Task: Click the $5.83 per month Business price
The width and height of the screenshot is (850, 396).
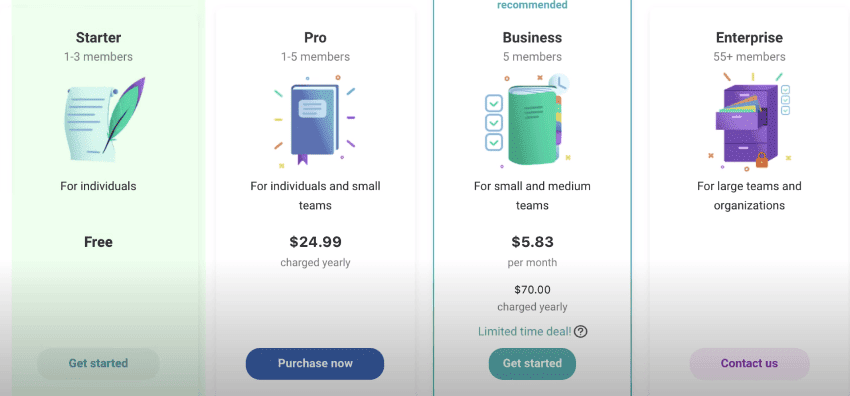Action: (x=532, y=242)
